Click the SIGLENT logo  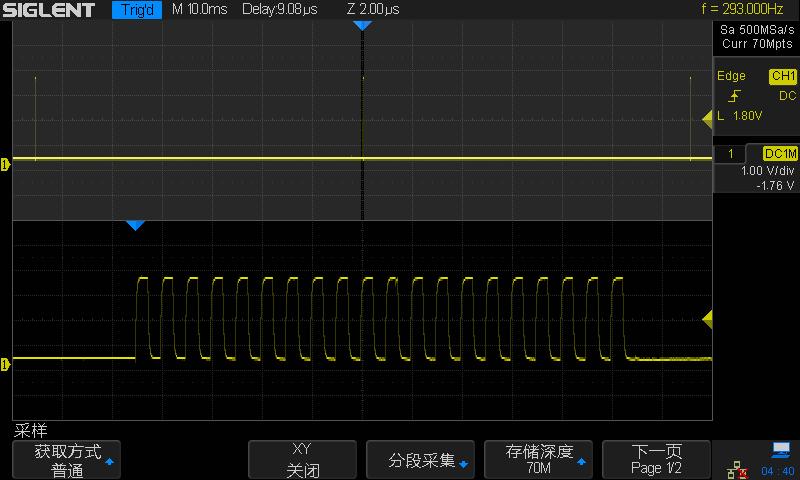point(50,10)
